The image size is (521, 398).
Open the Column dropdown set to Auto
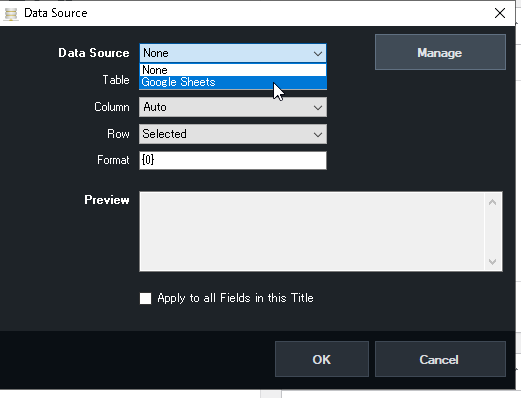tap(233, 107)
